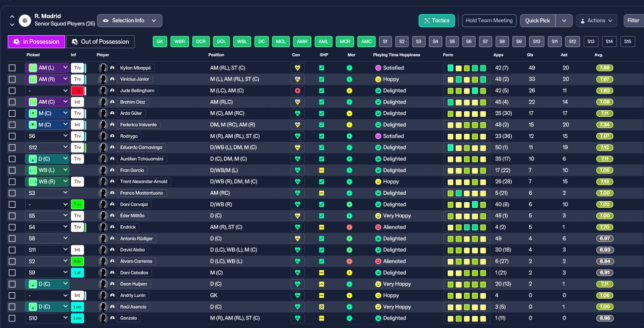Tick the checkbox for Kylian Mbappé
This screenshot has height=328, width=644.
coord(12,68)
